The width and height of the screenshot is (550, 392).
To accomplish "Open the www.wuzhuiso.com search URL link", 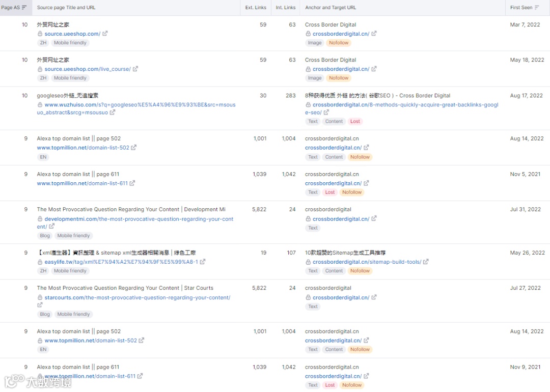I will pyautogui.click(x=136, y=108).
